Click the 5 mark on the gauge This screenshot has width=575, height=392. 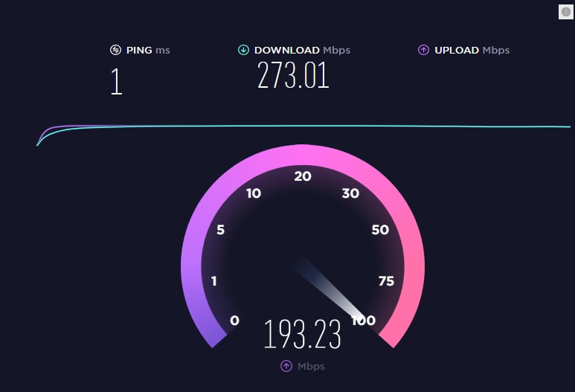coord(220,230)
